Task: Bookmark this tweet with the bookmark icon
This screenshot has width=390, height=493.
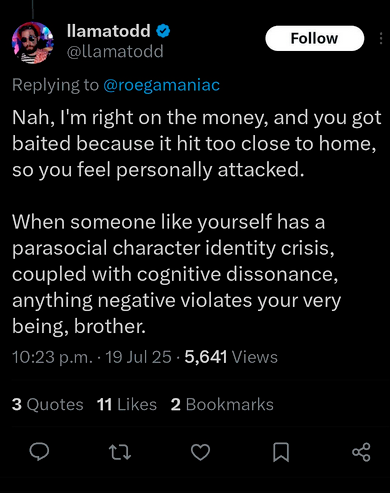Action: 281,452
